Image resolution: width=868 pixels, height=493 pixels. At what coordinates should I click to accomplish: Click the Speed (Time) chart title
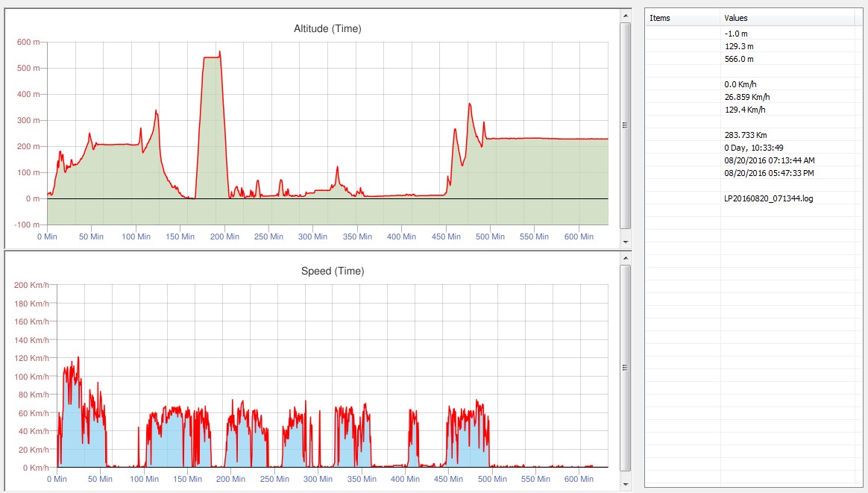[333, 271]
